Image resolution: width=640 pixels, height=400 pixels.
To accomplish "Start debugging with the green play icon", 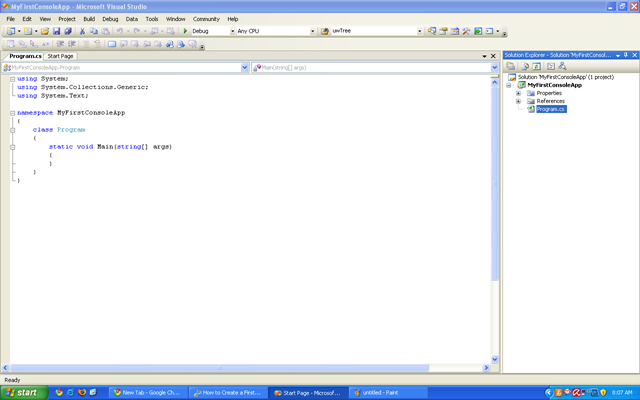I will pos(185,31).
